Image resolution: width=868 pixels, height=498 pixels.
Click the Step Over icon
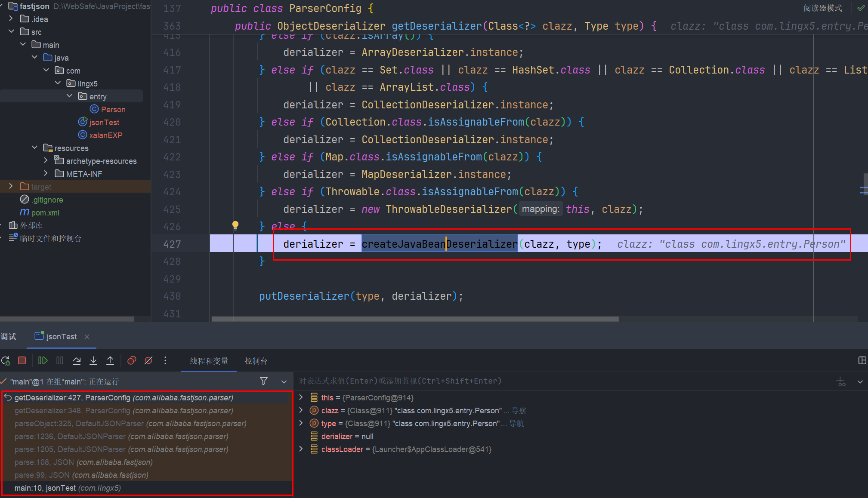pyautogui.click(x=77, y=361)
